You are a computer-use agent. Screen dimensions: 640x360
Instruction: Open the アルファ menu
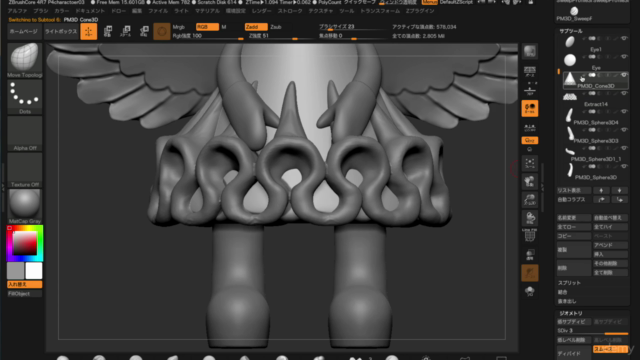[x=17, y=11]
